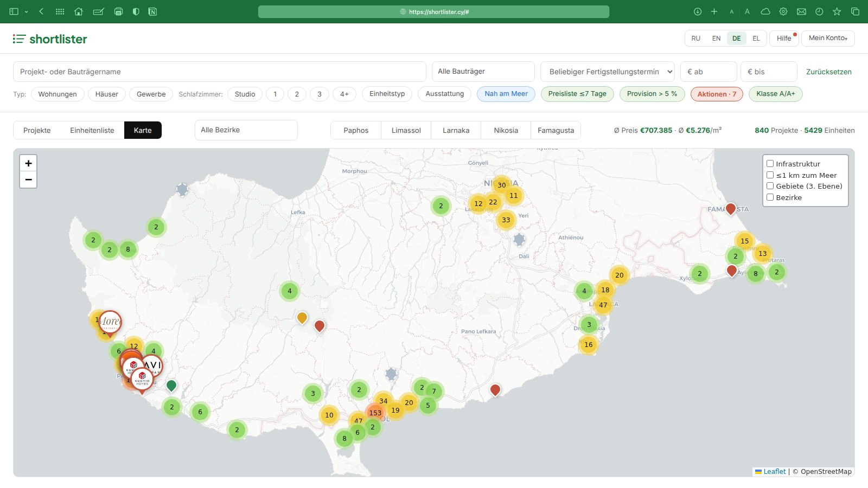Click the new tab plus icon
868x488 pixels.
[714, 11]
